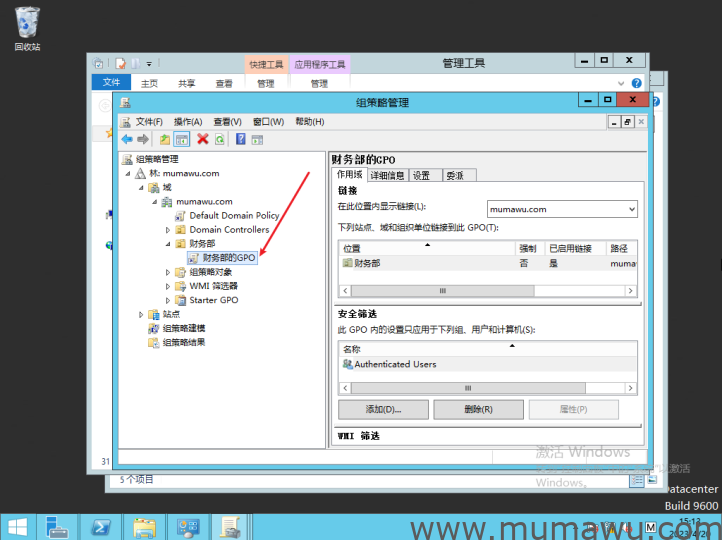Open Help via the blue question-mark icon
This screenshot has height=540, width=722.
click(x=241, y=139)
